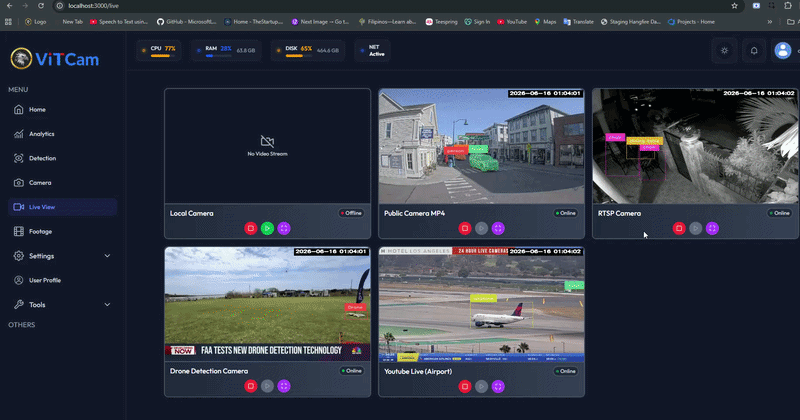Click the Tools wrench icon
Viewport: 800px width, 420px height.
coord(19,305)
